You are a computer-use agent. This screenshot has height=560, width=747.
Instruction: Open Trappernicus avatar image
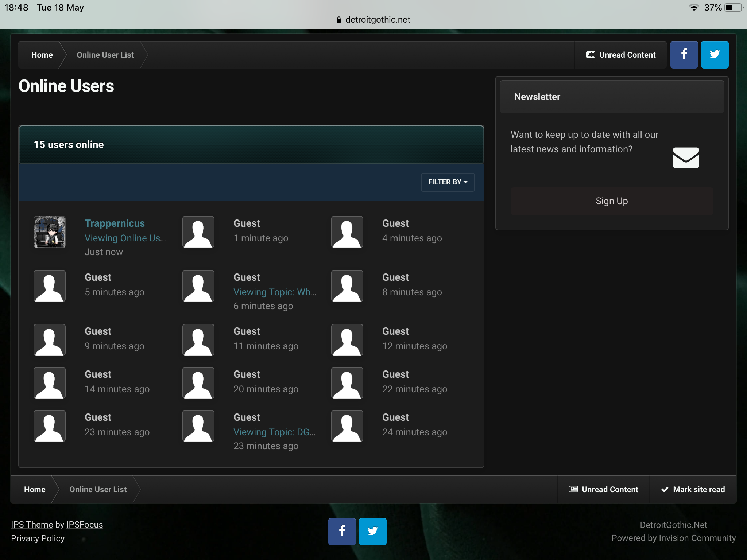pyautogui.click(x=50, y=232)
